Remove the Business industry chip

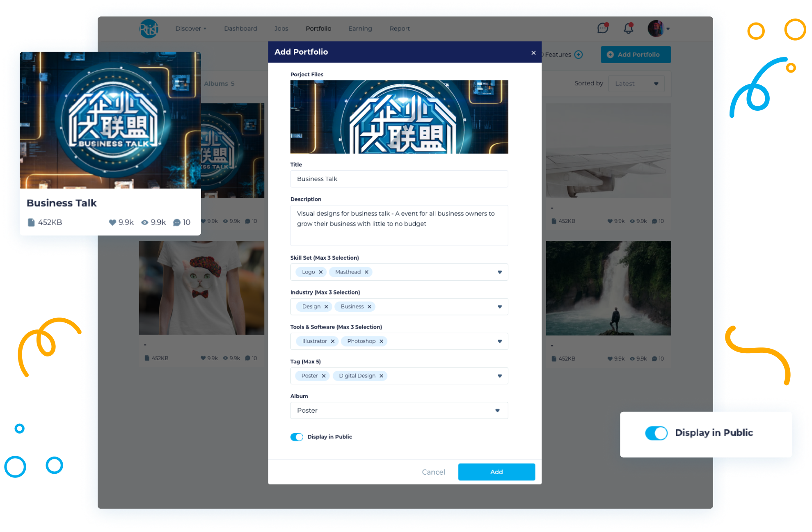(x=369, y=306)
